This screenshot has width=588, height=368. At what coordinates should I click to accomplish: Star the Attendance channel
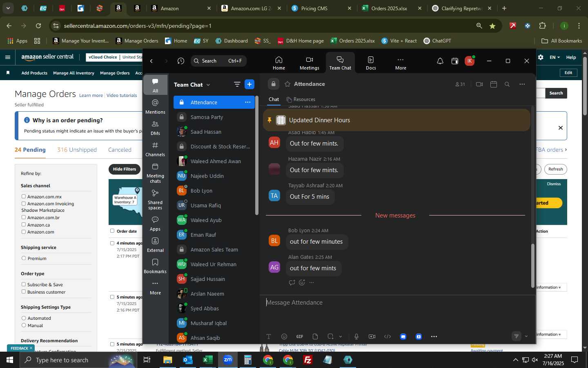[x=287, y=84]
